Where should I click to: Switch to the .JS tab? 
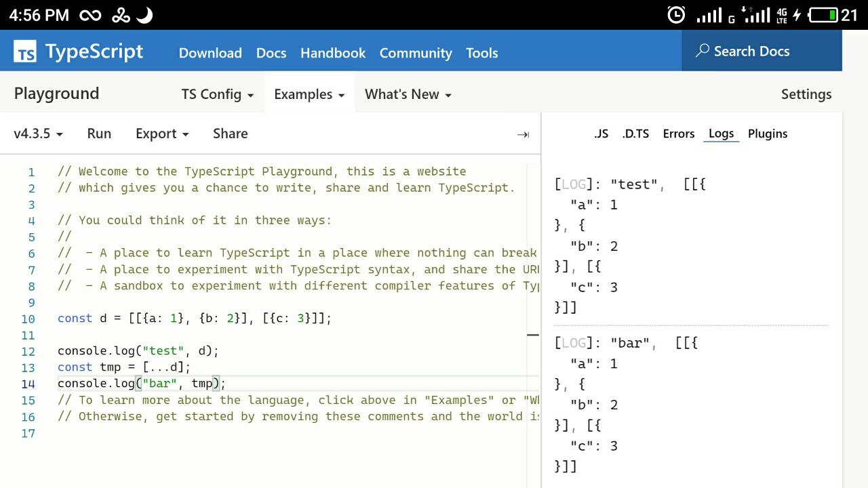tap(601, 134)
